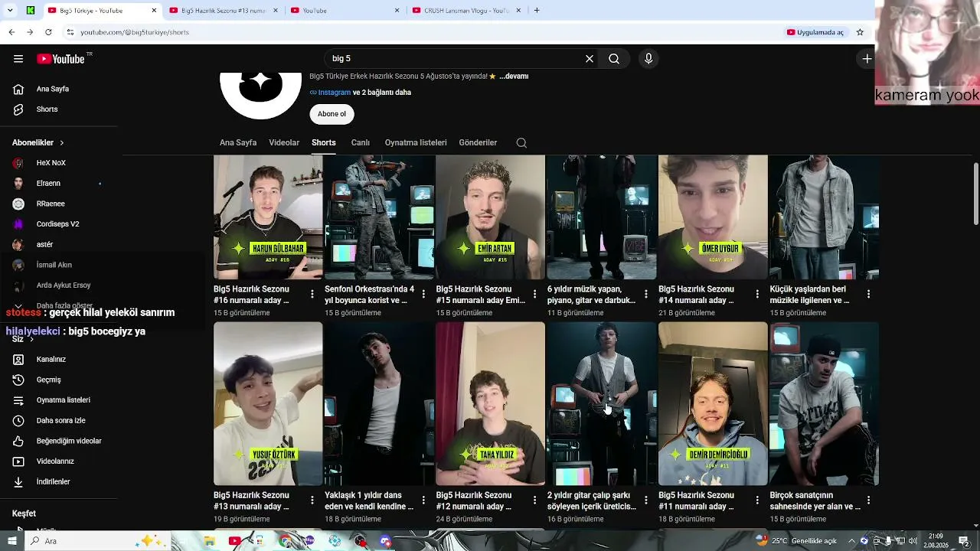
Task: Open more options for 'Küçük yaşlardan beri' short
Action: 868,295
